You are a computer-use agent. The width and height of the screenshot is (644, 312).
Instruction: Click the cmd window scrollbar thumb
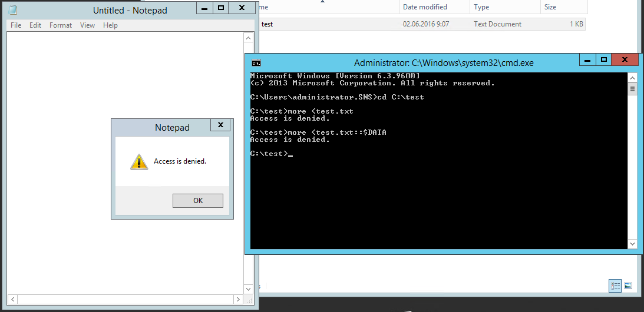632,89
